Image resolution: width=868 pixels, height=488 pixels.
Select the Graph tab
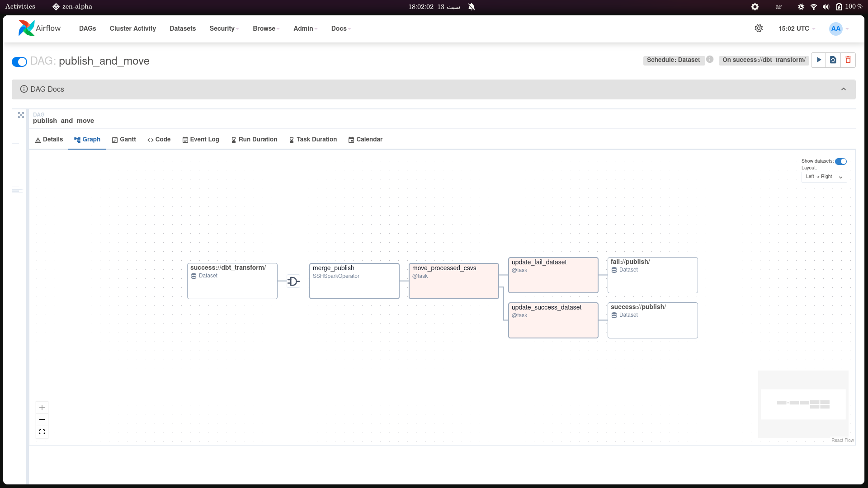[x=87, y=140]
